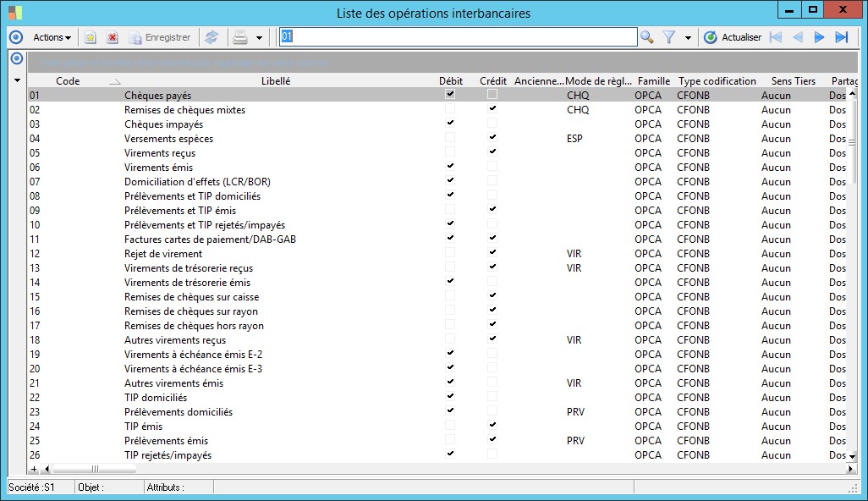
Task: Sort by the Famille column header
Action: click(653, 81)
